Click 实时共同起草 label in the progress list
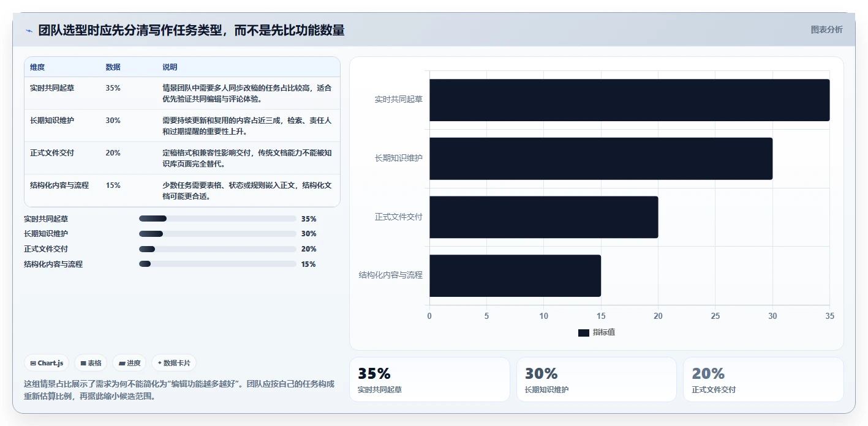Screen dimensions: 868x426 pyautogui.click(x=46, y=219)
